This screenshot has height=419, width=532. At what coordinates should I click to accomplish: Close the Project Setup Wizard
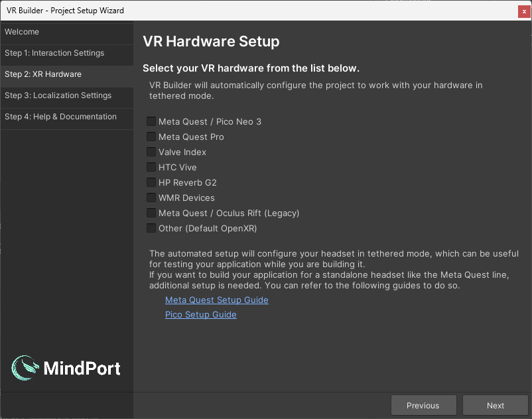[524, 11]
